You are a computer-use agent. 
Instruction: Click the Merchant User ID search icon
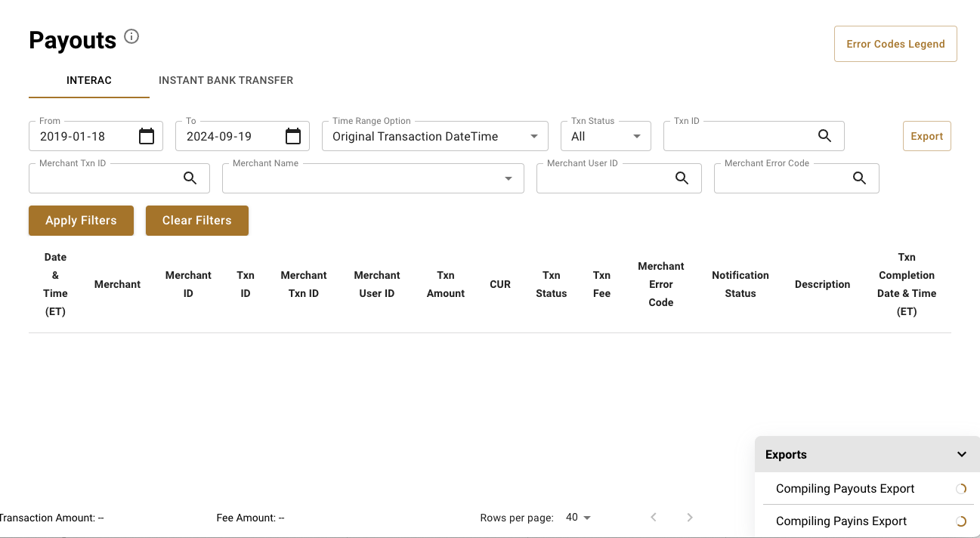(682, 178)
